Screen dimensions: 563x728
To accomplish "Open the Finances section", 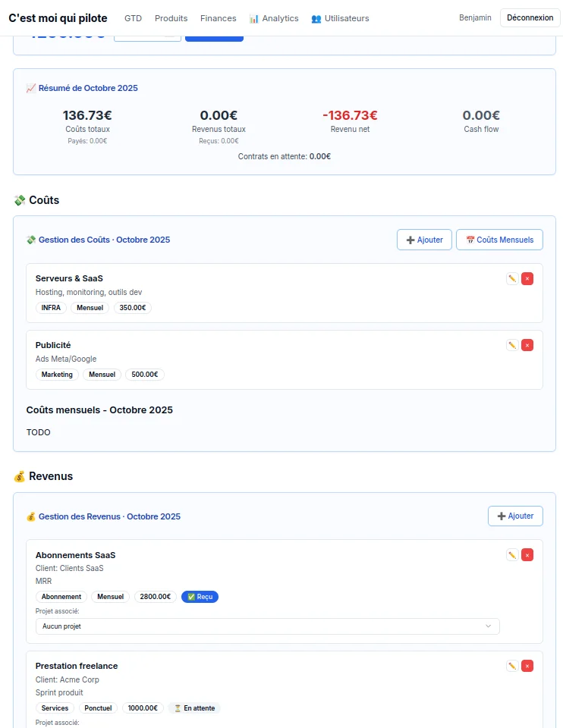I will coord(218,18).
